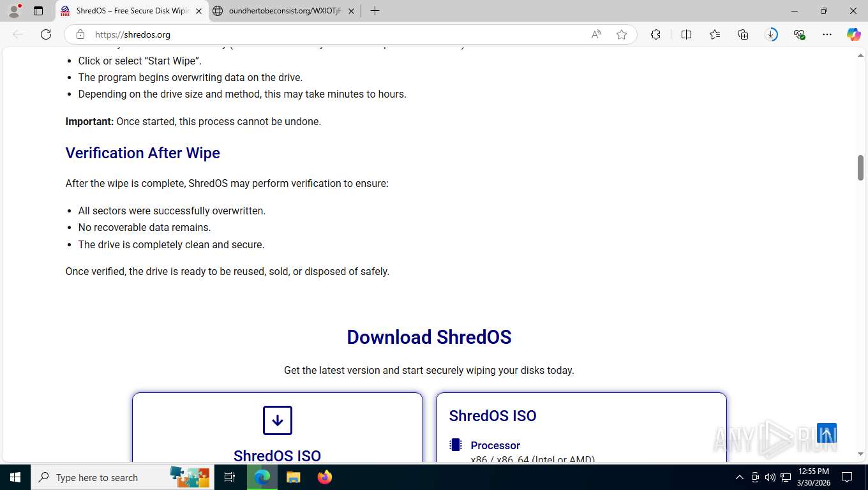The width and height of the screenshot is (868, 490).
Task: Click 'The drive is completely clean and secure.'
Action: (171, 244)
